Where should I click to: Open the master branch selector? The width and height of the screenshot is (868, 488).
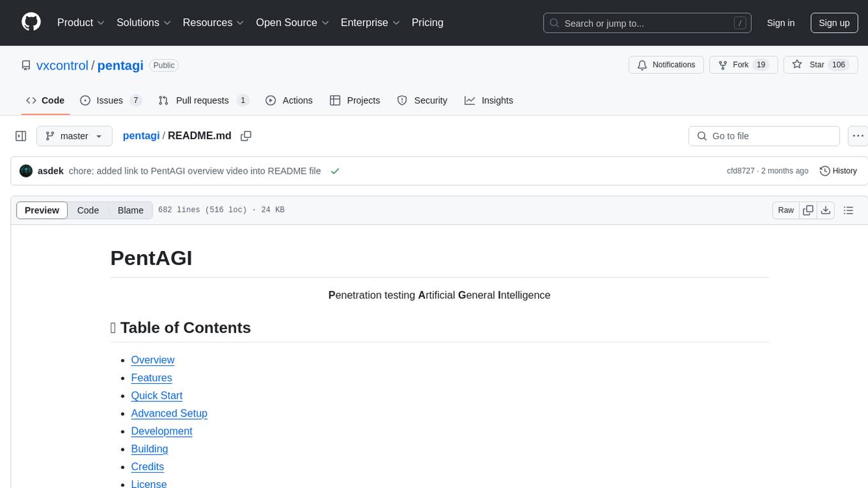(74, 136)
